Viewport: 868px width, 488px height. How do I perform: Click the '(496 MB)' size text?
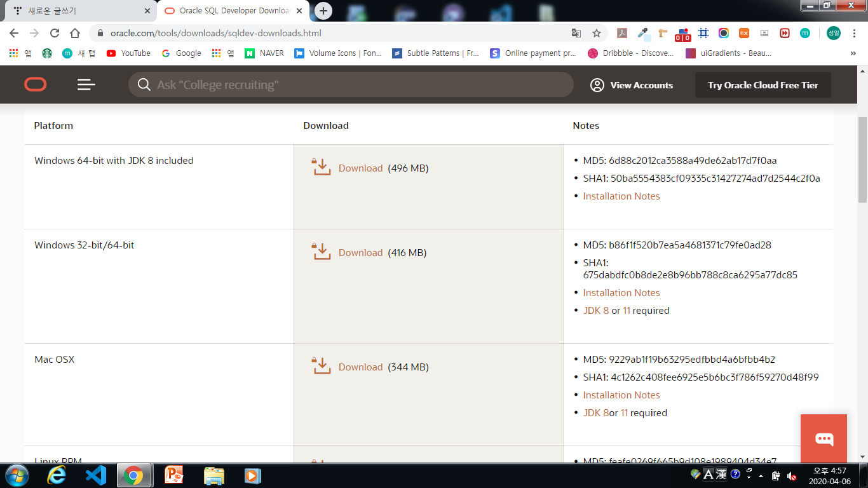point(408,168)
